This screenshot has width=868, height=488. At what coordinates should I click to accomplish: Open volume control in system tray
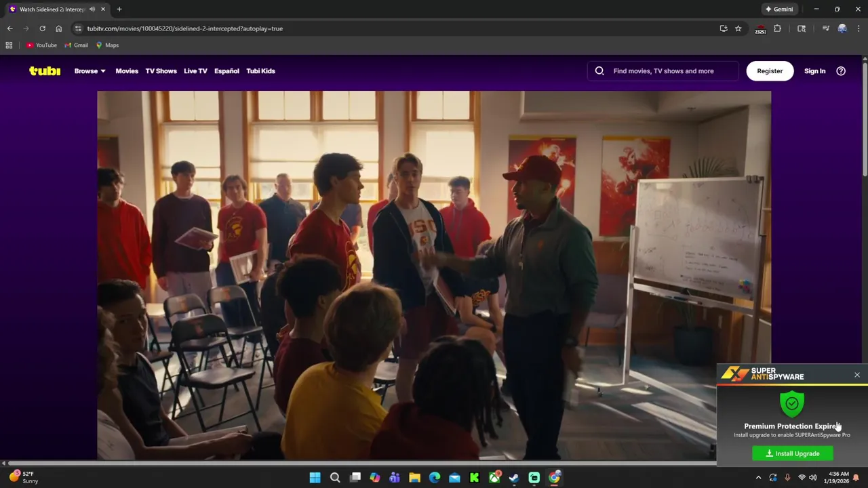(812, 478)
